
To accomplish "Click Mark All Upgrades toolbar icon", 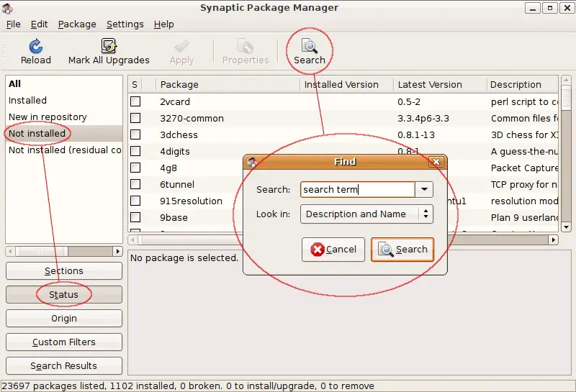I will (x=109, y=46).
